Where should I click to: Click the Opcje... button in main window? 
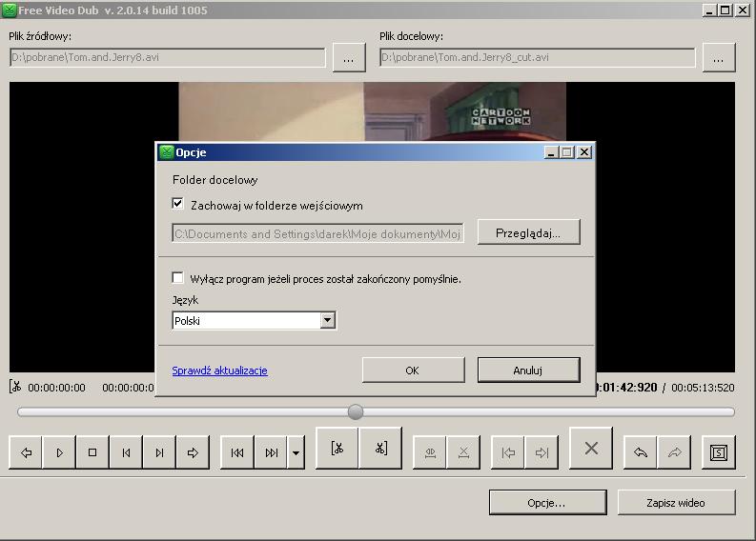pos(548,503)
